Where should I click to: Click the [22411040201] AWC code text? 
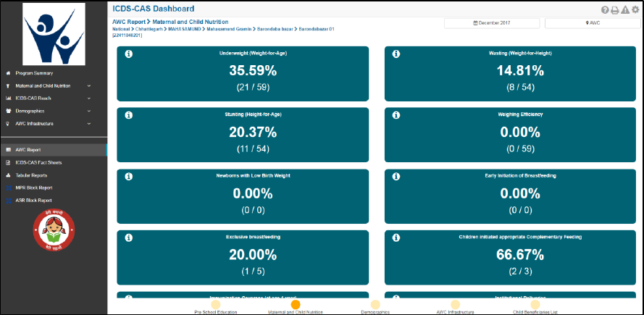point(127,35)
